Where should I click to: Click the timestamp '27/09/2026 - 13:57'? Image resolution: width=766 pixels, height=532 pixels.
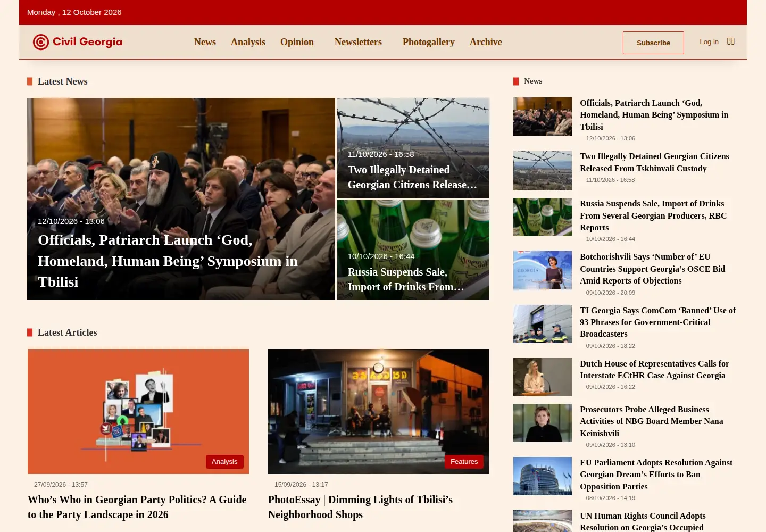pyautogui.click(x=61, y=485)
